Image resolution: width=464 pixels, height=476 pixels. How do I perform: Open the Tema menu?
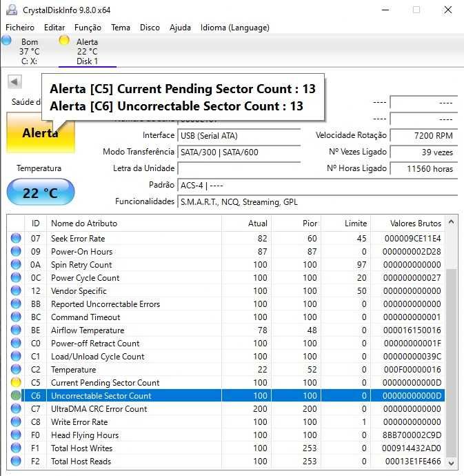pos(121,28)
